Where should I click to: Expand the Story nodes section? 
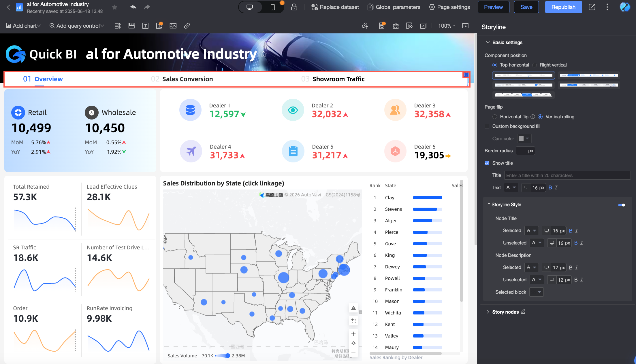tap(488, 312)
